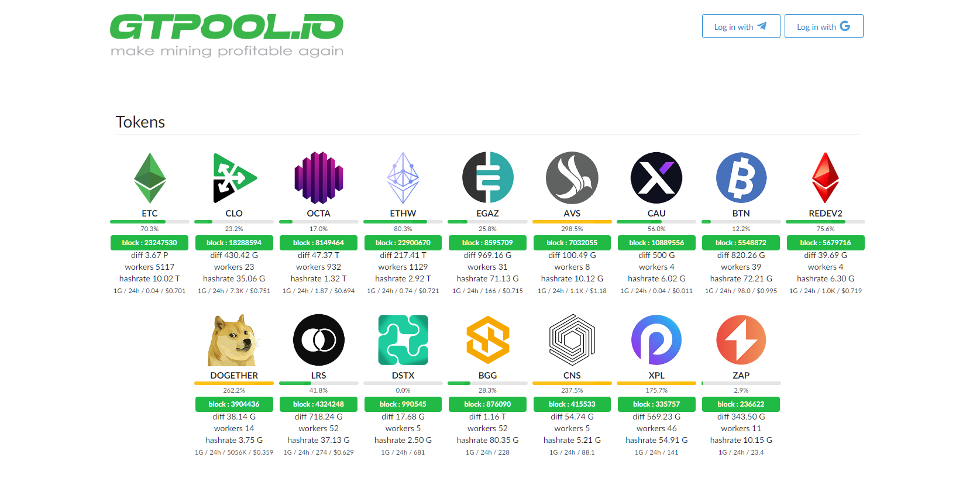Select the BTN blue coin icon
Screen dimensions: 980x478
[741, 178]
